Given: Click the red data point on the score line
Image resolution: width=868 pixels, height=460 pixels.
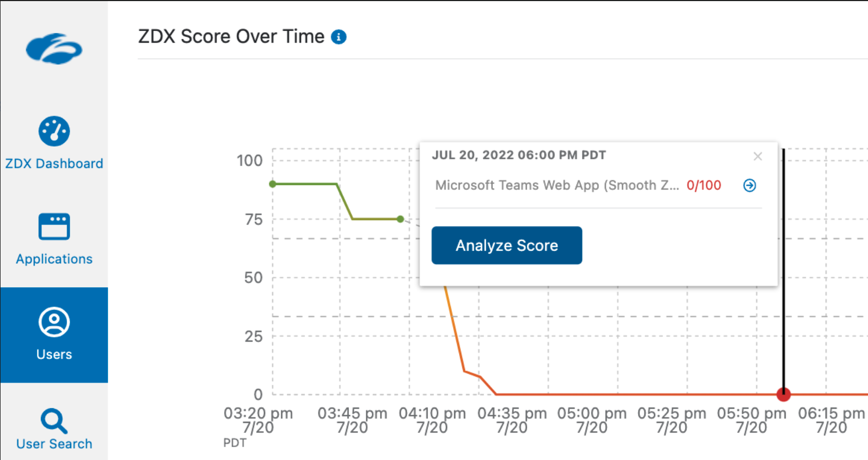Looking at the screenshot, I should click(783, 394).
